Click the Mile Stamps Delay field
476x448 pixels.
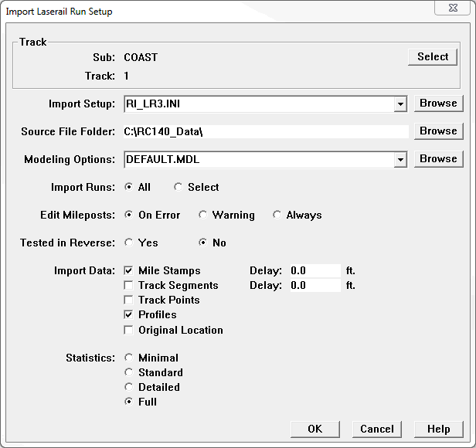tap(314, 271)
